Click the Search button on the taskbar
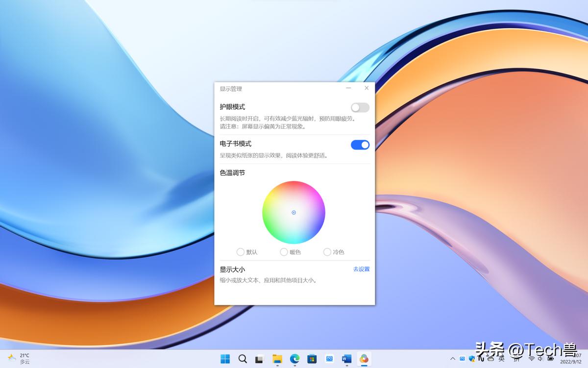The height and width of the screenshot is (368, 588). [243, 359]
